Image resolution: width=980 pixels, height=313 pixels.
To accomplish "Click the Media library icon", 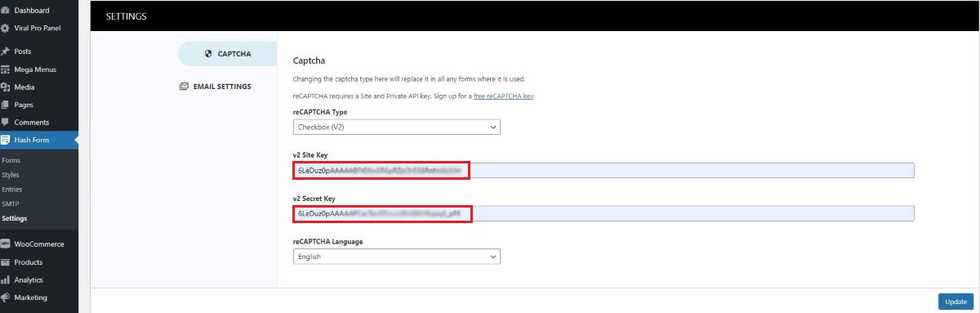I will 5,87.
